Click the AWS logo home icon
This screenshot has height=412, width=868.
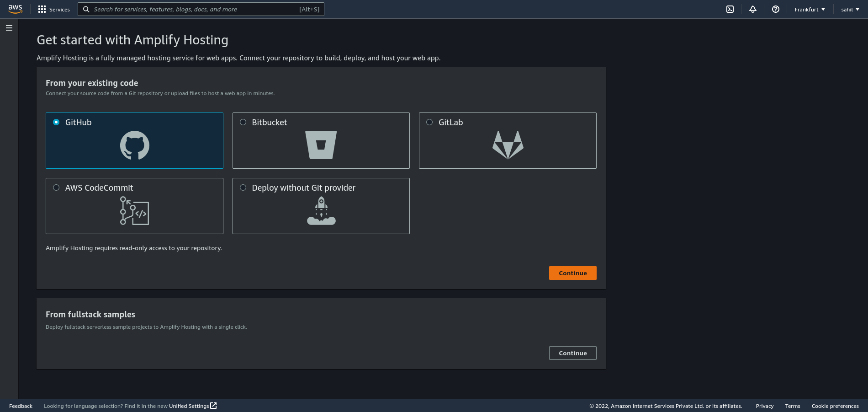[15, 9]
